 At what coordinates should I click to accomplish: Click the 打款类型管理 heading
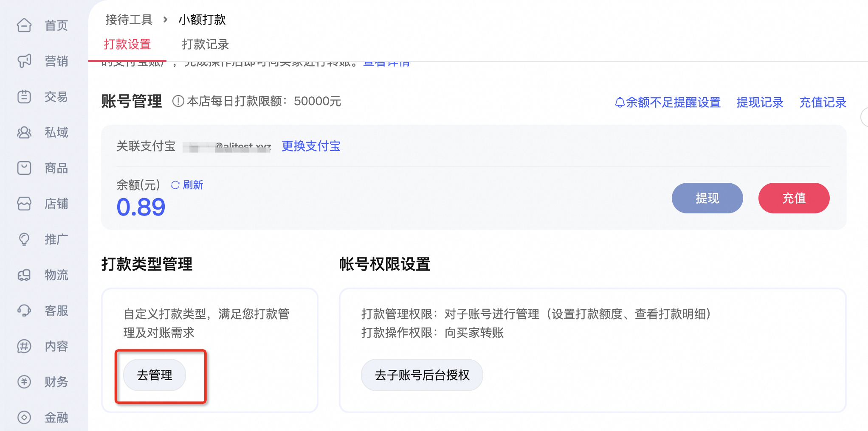(x=147, y=264)
